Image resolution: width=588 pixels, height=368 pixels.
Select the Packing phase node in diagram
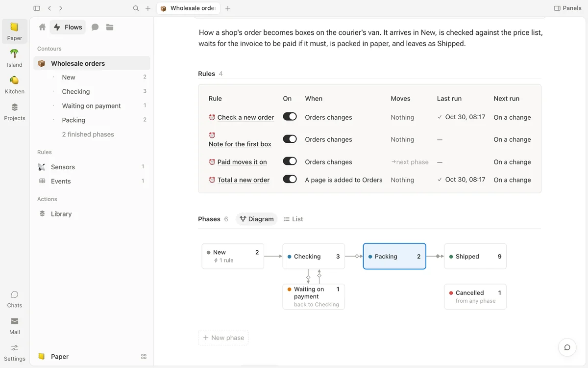click(394, 256)
